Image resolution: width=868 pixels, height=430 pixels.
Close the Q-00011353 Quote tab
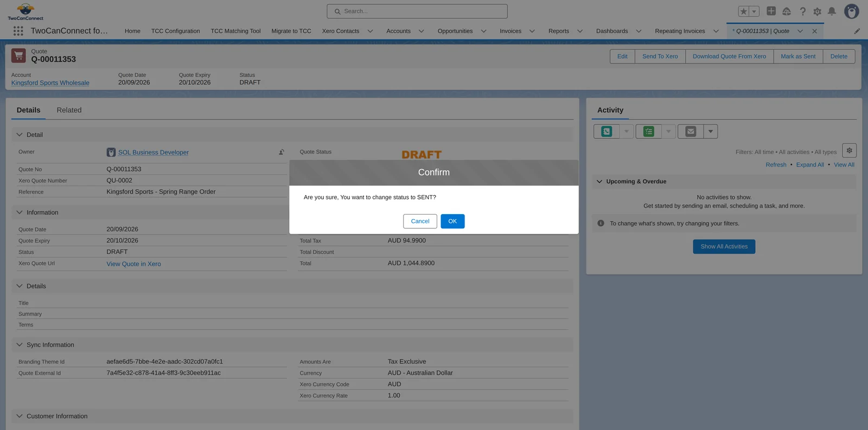click(814, 31)
